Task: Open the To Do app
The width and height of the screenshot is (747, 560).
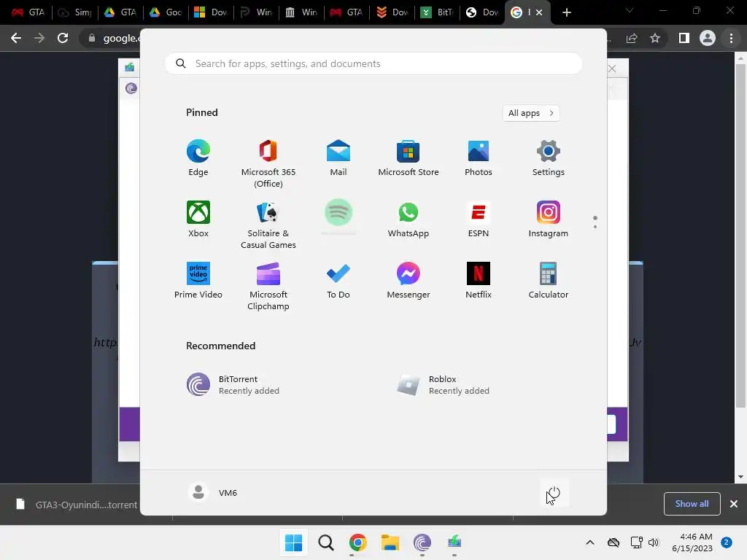Action: (338, 281)
